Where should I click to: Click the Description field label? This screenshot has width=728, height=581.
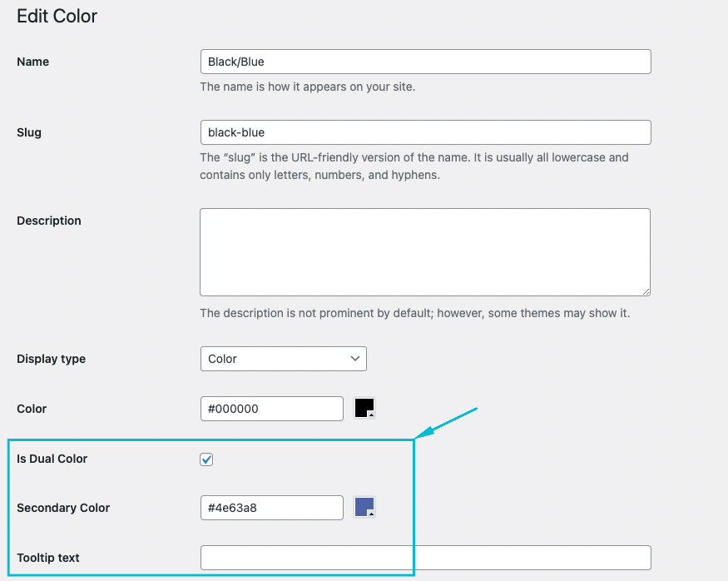[49, 221]
